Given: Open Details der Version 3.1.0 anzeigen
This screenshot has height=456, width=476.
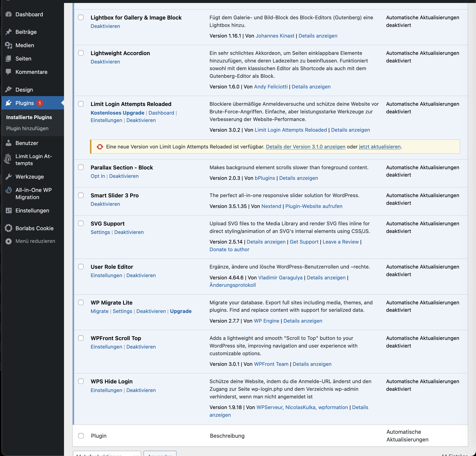Looking at the screenshot, I should tap(306, 147).
